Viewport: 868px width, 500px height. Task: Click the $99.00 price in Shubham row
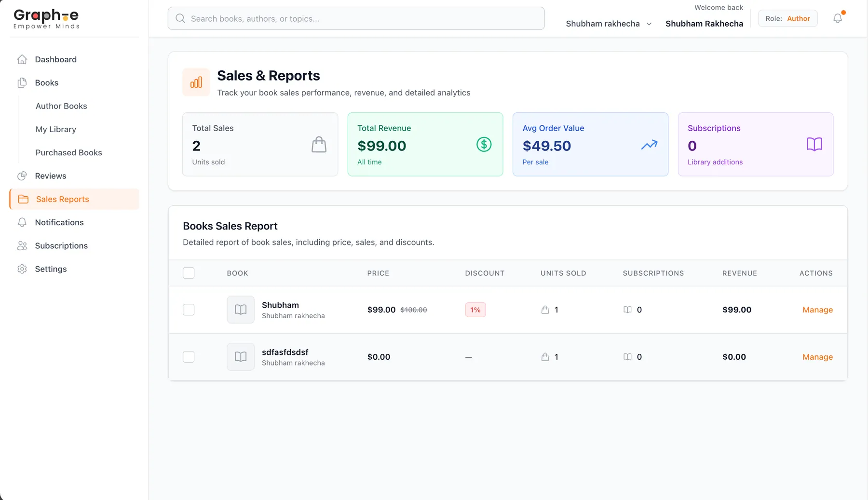381,310
